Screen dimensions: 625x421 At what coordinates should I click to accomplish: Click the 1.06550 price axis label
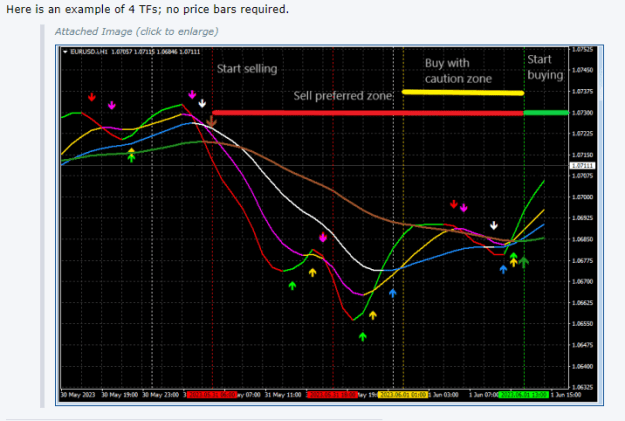coord(582,324)
